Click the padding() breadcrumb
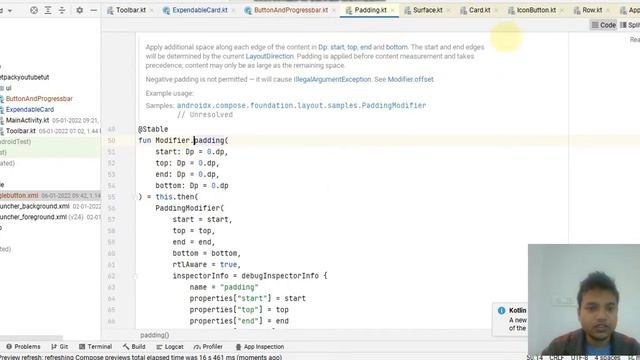Screen dimensions: 640x360 pyautogui.click(x=155, y=335)
